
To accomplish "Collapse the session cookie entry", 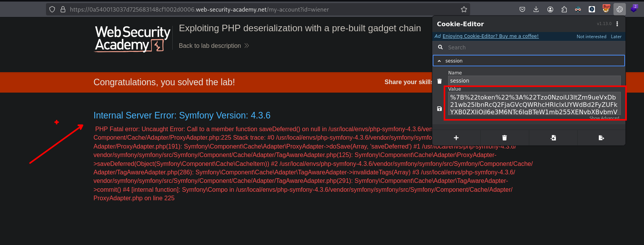I will (439, 61).
